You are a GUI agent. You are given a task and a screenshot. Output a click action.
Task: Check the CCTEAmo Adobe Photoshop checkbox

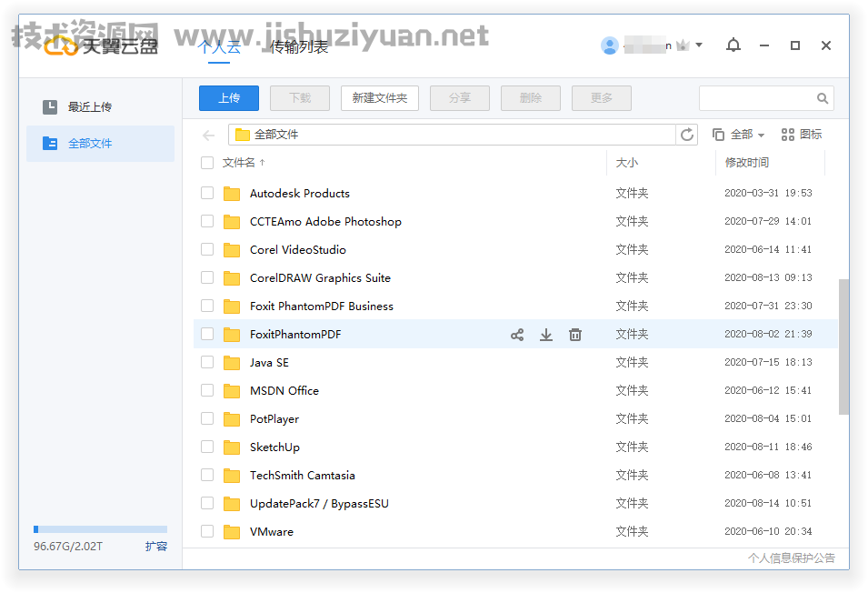point(207,221)
